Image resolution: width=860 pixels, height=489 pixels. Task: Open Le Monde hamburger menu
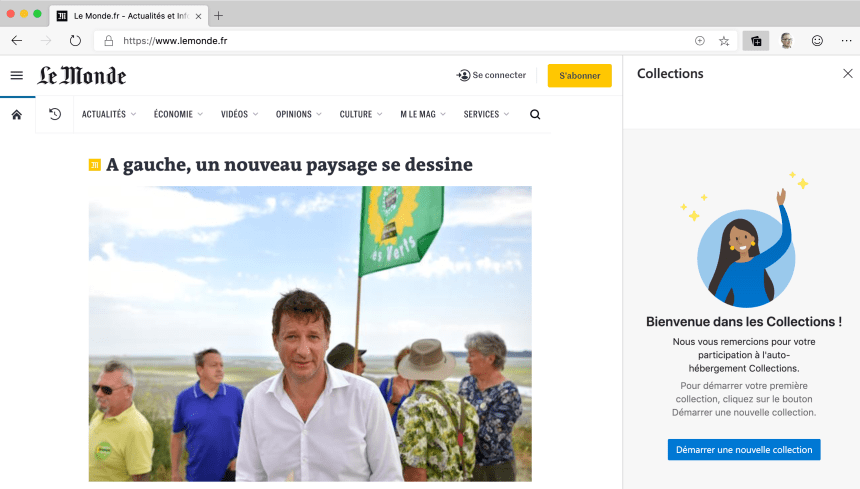pyautogui.click(x=17, y=76)
